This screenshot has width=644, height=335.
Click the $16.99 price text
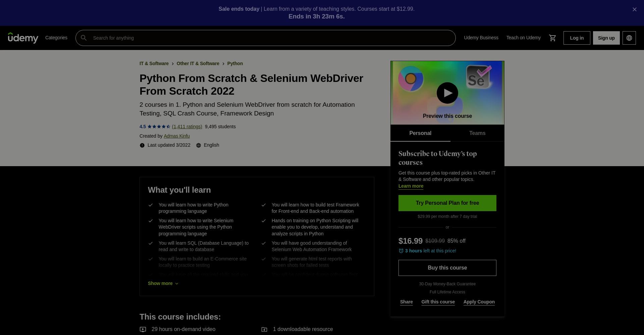pyautogui.click(x=410, y=241)
